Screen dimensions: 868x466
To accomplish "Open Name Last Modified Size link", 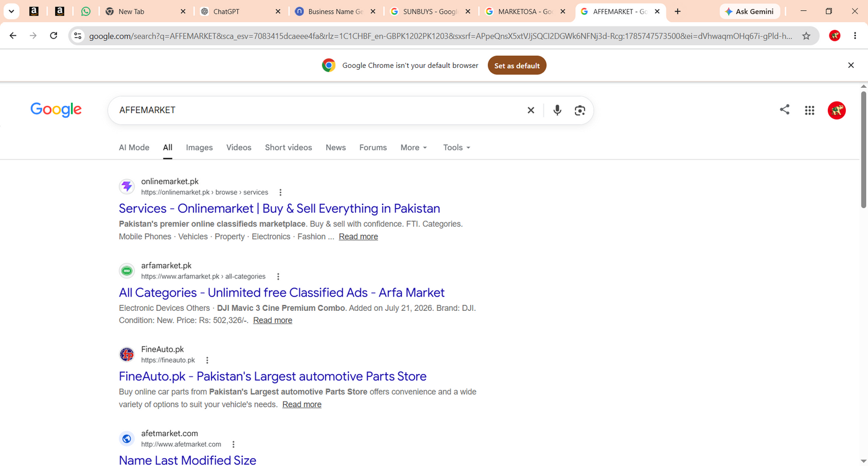I will (187, 460).
